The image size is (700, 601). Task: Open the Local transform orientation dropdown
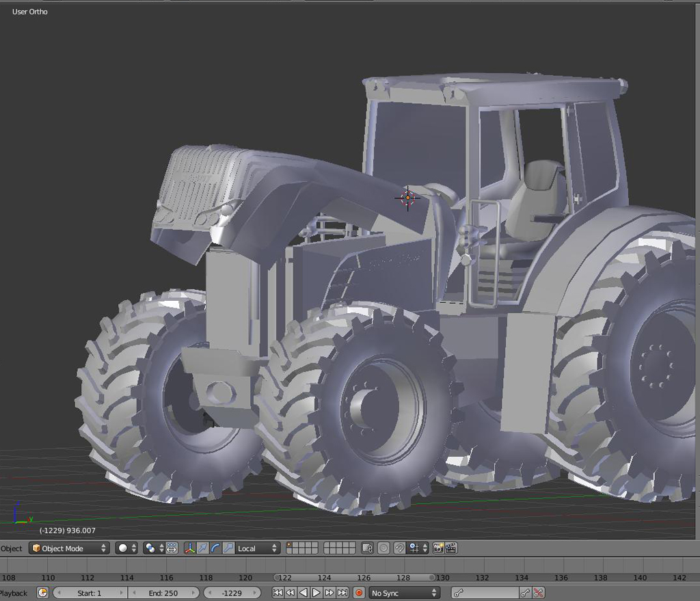[258, 548]
